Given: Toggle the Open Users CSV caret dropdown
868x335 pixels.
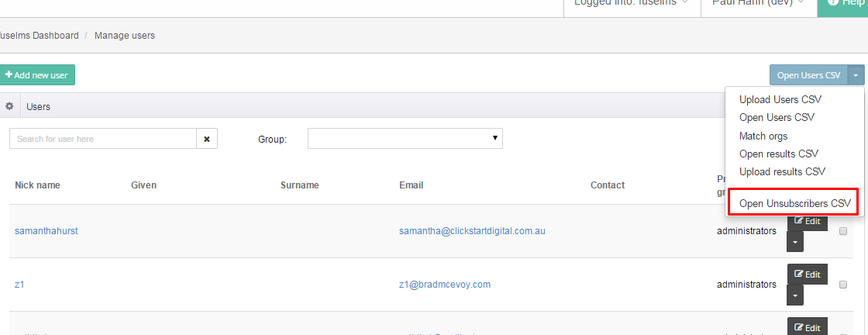Looking at the screenshot, I should [855, 75].
